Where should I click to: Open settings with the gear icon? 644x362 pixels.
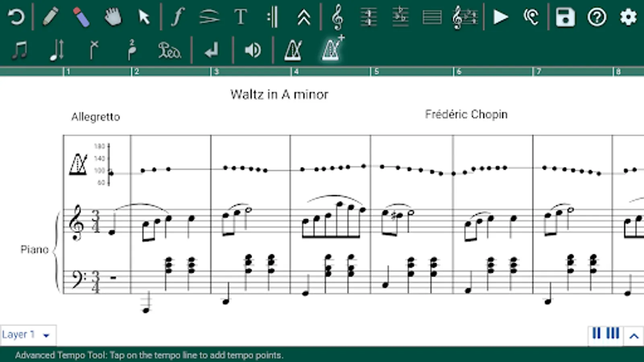[x=628, y=17]
